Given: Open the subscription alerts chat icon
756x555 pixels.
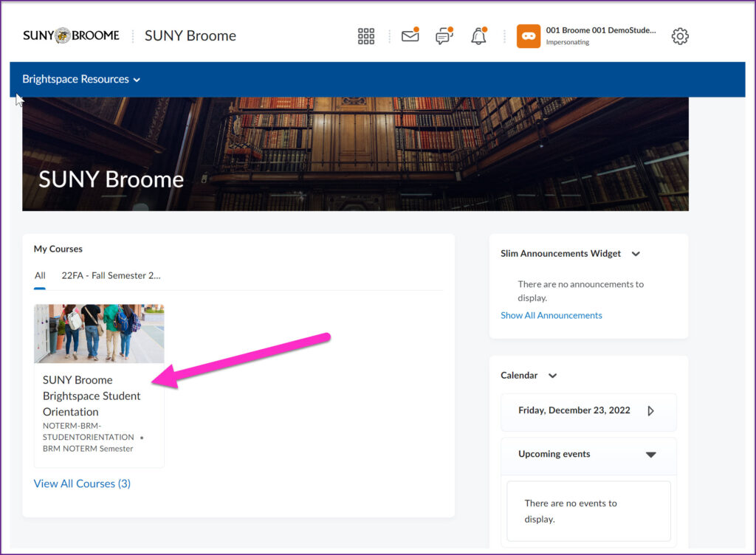Looking at the screenshot, I should (x=444, y=35).
